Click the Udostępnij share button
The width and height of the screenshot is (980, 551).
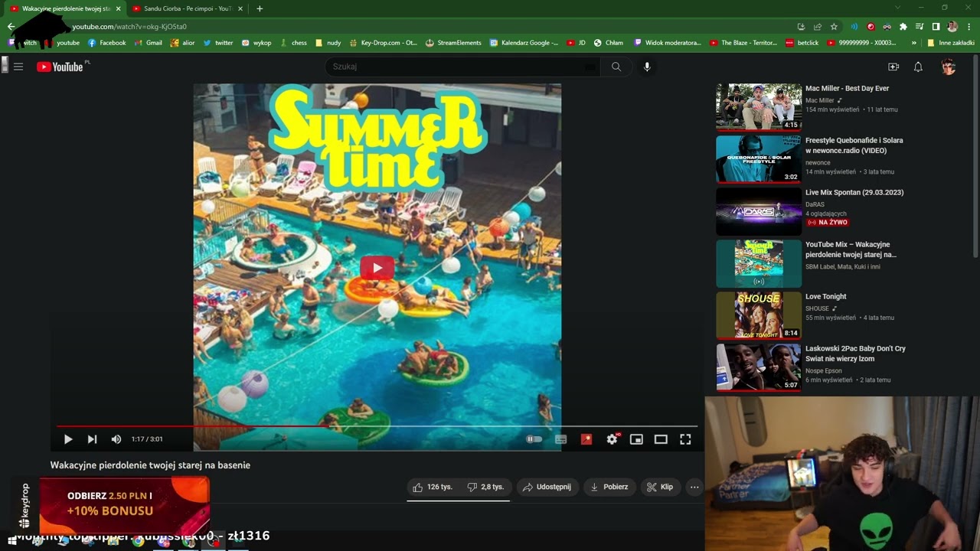coord(547,487)
